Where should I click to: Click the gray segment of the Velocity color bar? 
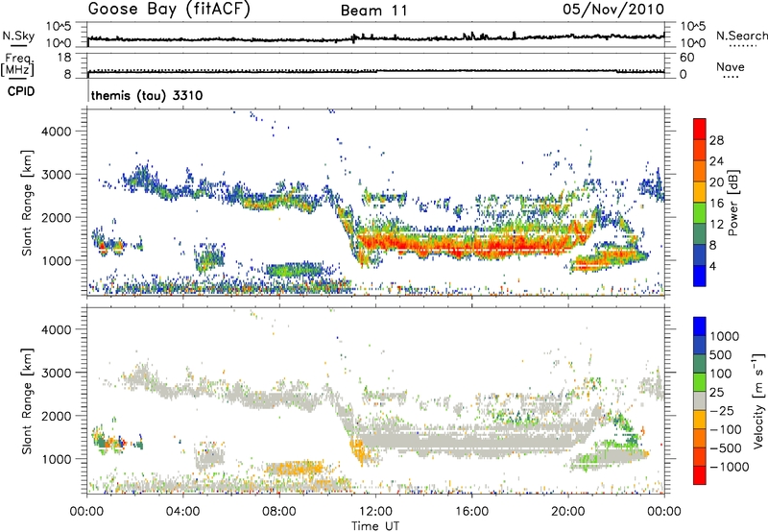(x=700, y=401)
